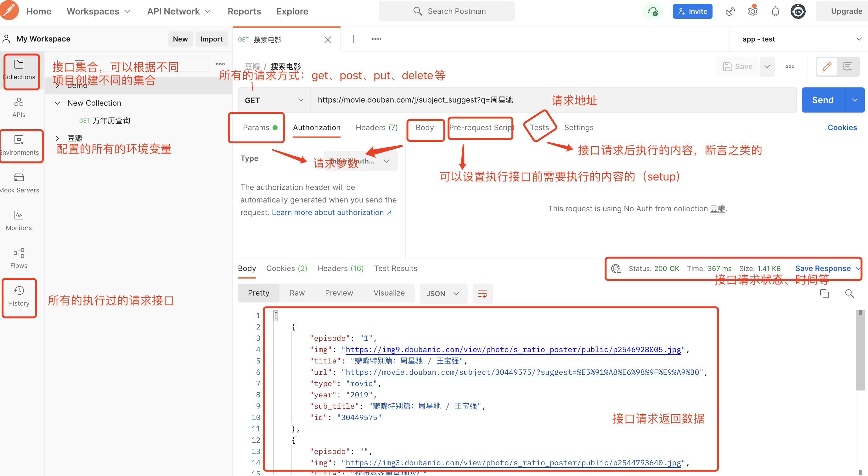
Task: Open the Flows sidebar section
Action: (x=19, y=258)
